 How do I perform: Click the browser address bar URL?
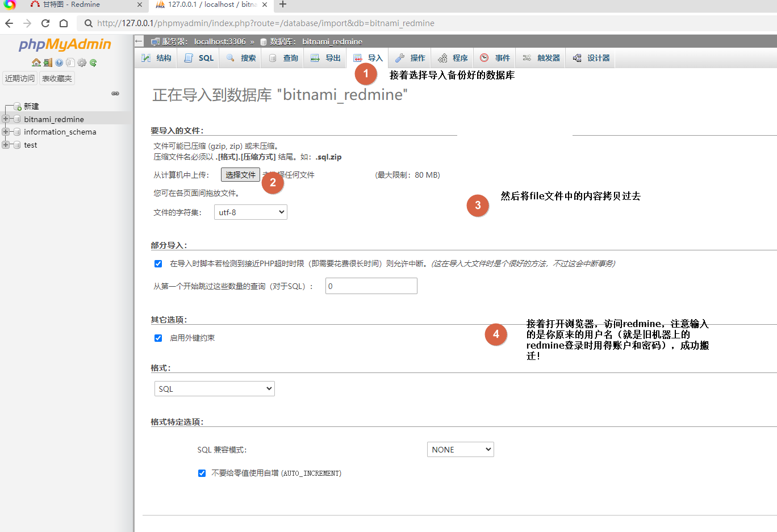click(266, 23)
